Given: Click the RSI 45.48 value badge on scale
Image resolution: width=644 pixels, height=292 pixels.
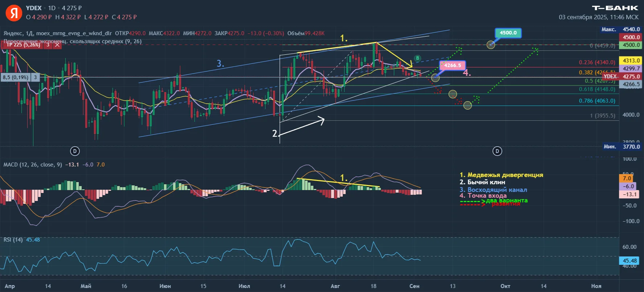Looking at the screenshot, I should tap(629, 261).
